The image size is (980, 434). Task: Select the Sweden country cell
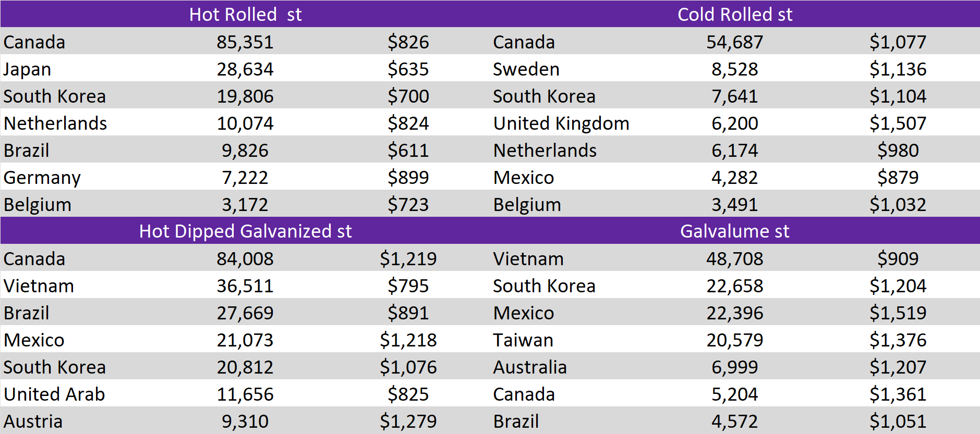point(526,69)
